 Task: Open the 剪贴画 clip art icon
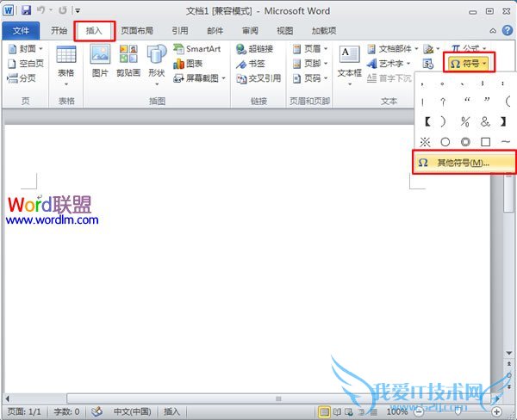(128, 62)
